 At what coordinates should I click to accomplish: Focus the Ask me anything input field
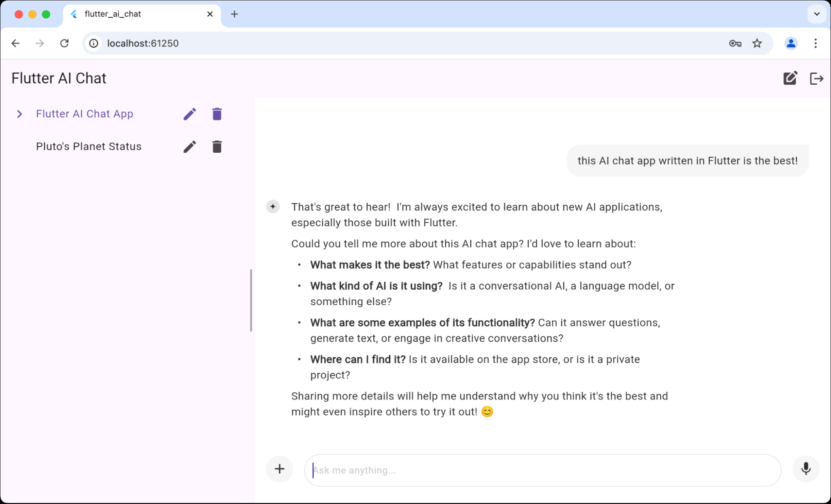pos(542,470)
